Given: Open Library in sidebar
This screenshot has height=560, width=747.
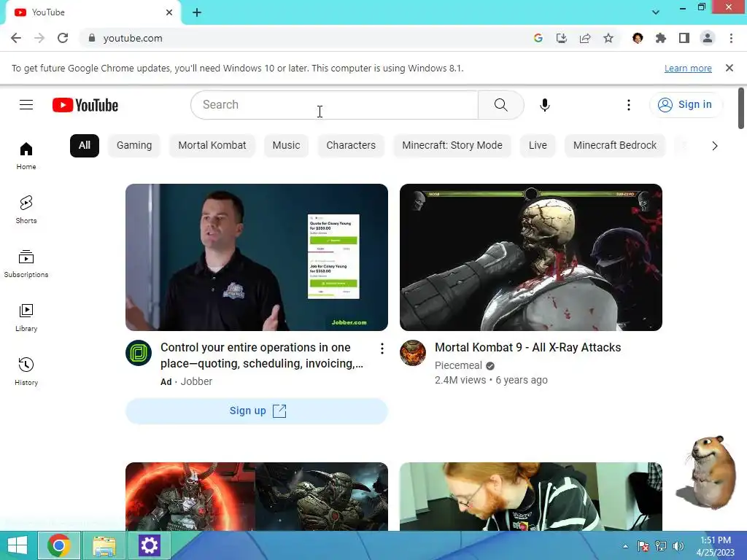Looking at the screenshot, I should coord(26,318).
